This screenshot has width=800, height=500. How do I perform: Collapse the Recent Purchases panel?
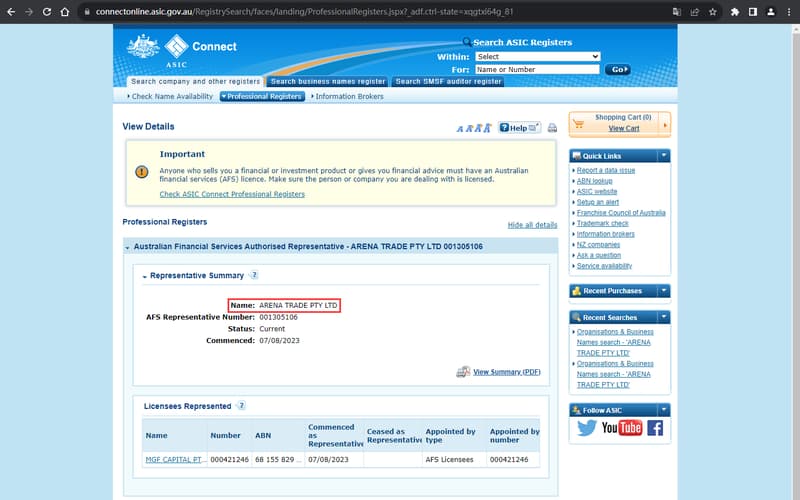coord(664,291)
